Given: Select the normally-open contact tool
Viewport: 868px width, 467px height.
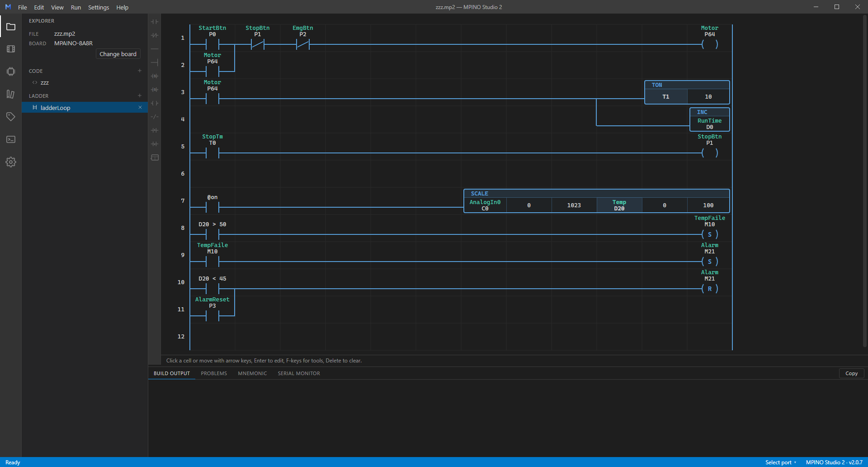Looking at the screenshot, I should [155, 22].
